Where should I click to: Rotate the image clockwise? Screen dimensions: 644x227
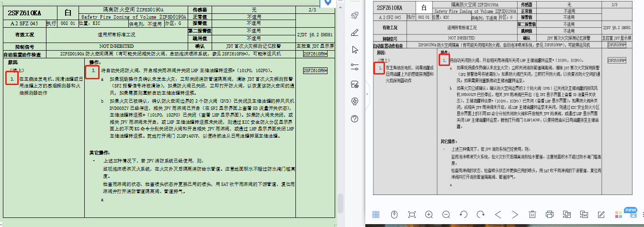(x=480, y=214)
